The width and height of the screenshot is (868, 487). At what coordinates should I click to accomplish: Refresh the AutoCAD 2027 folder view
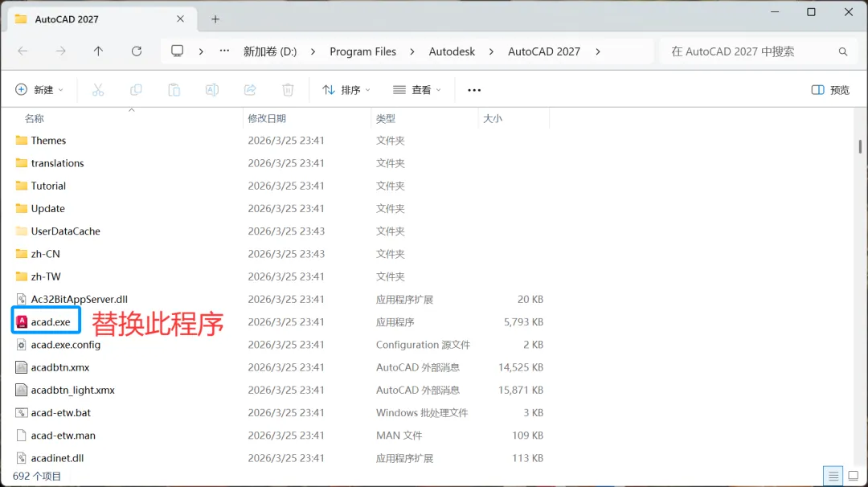coord(136,51)
